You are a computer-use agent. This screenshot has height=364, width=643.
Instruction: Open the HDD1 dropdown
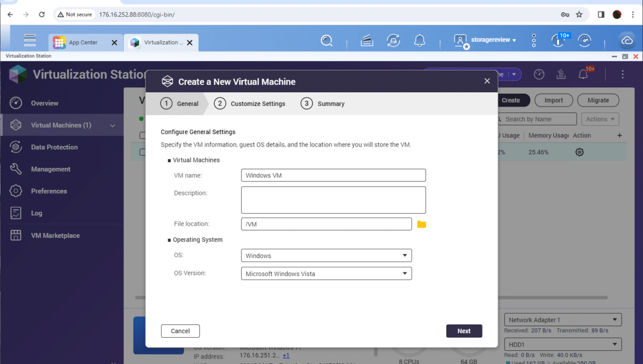[563, 344]
